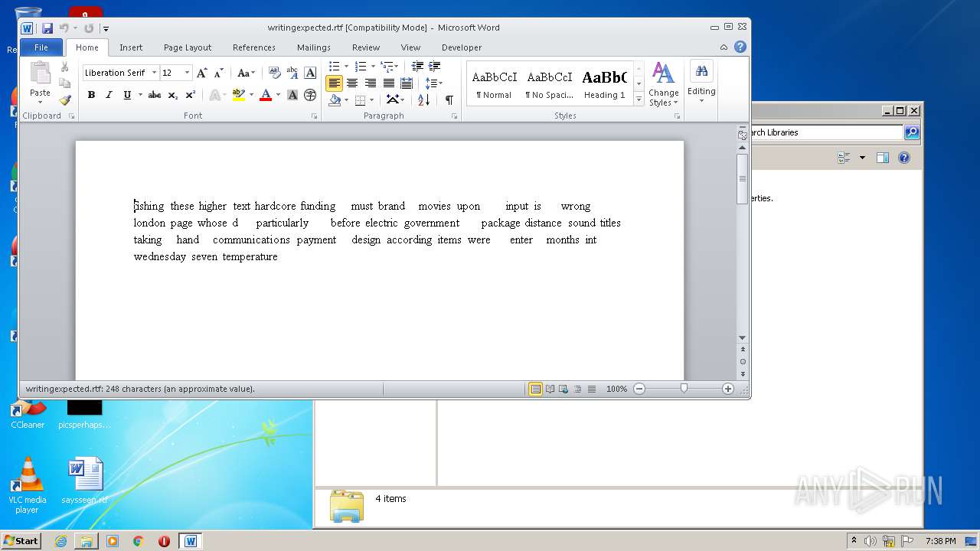This screenshot has width=980, height=551.
Task: Toggle Center alignment
Action: (352, 83)
